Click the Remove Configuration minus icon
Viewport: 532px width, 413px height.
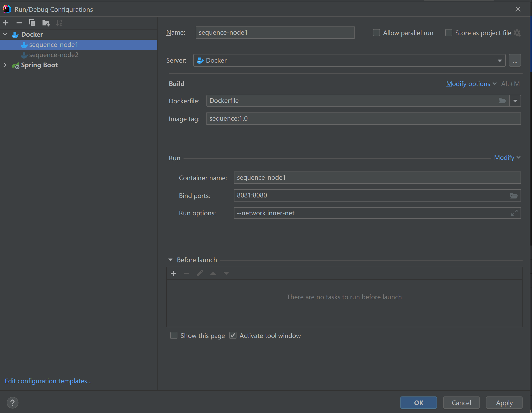(x=19, y=23)
